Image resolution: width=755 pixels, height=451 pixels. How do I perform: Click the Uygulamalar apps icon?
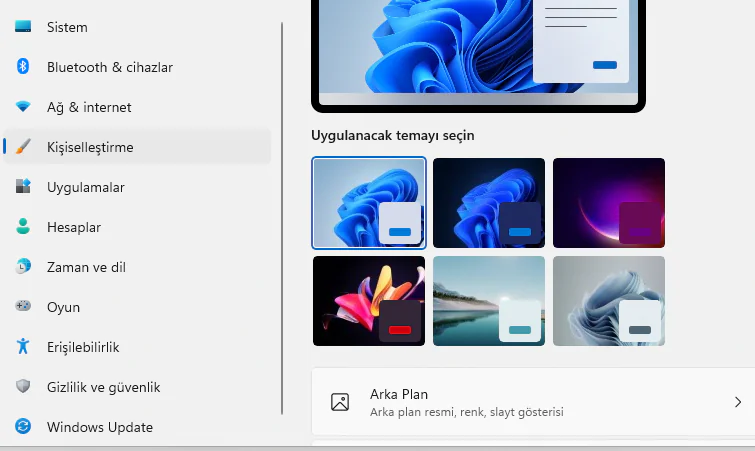point(23,187)
